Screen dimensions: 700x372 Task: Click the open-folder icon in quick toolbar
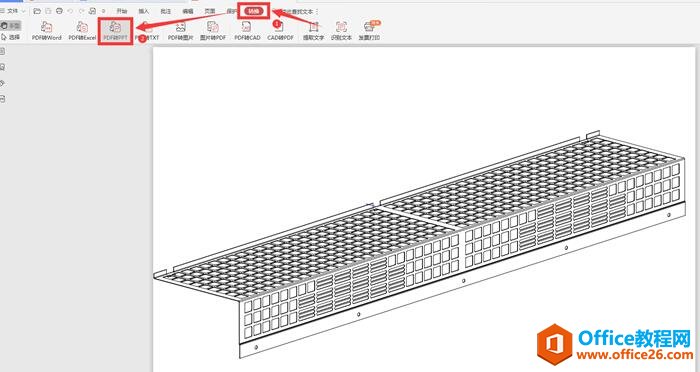click(x=37, y=11)
